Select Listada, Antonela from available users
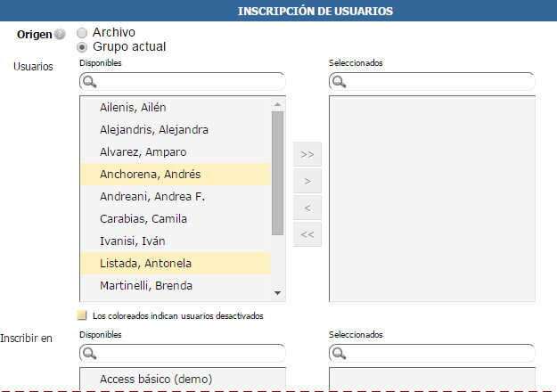 click(145, 264)
